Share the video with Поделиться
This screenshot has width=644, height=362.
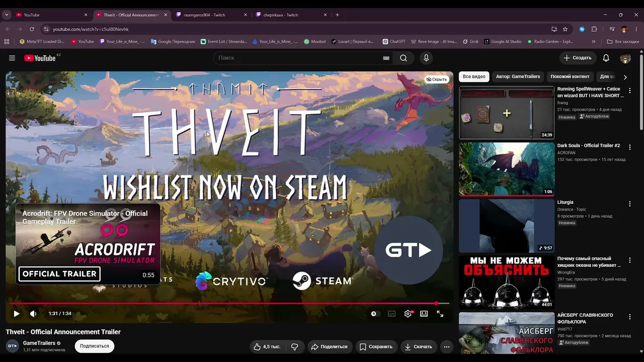(x=330, y=346)
